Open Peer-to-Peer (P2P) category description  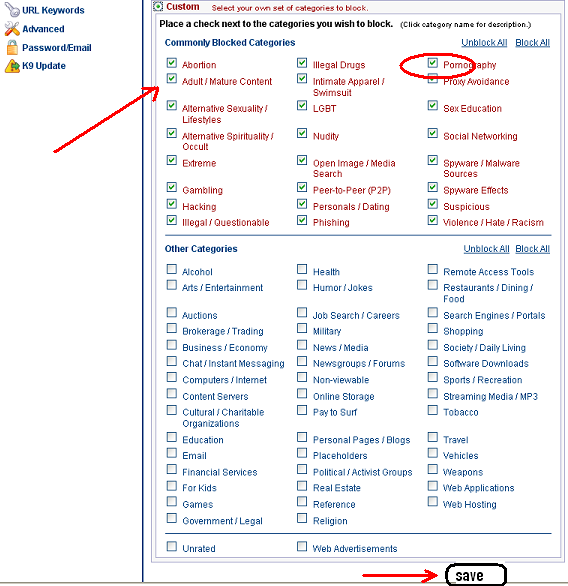click(x=352, y=190)
